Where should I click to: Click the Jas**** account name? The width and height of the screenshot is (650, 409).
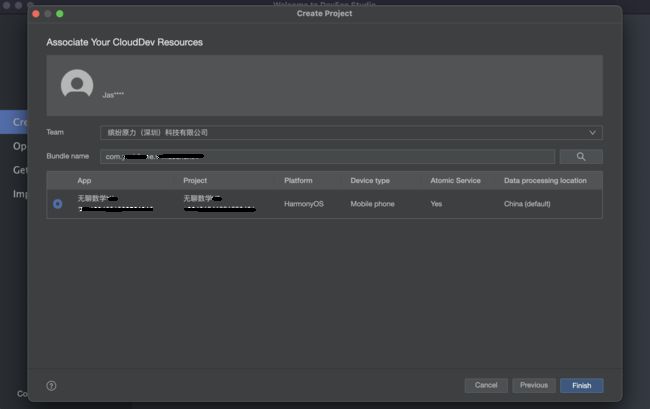113,95
